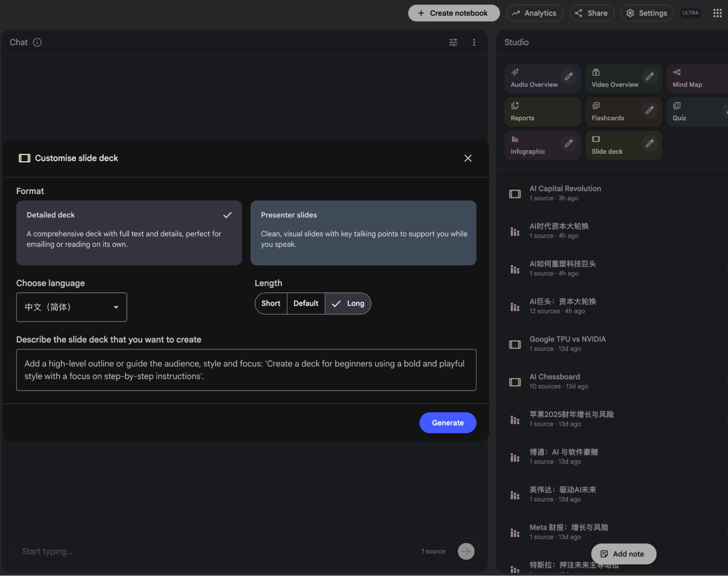Open the Settings menu button
The height and width of the screenshot is (576, 728).
click(x=647, y=13)
